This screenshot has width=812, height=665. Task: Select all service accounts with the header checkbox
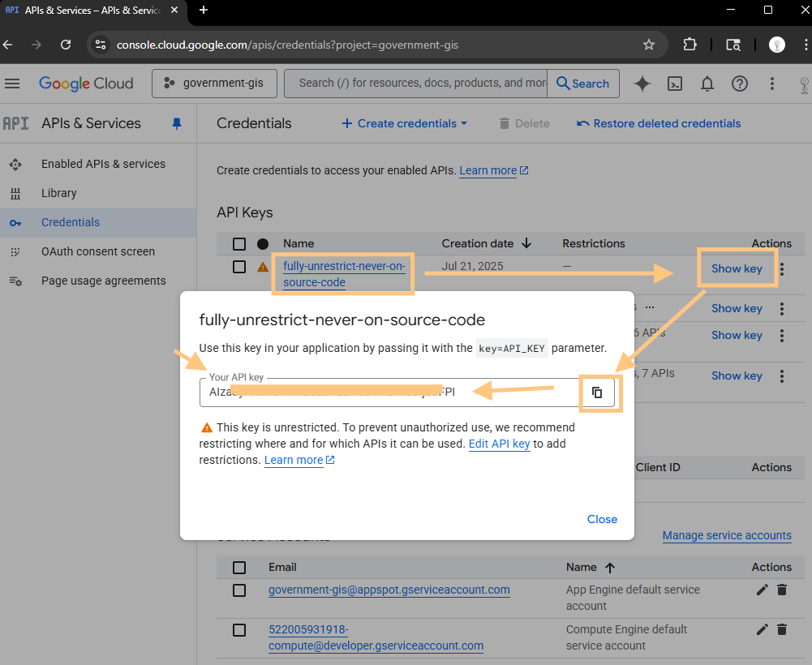point(239,568)
